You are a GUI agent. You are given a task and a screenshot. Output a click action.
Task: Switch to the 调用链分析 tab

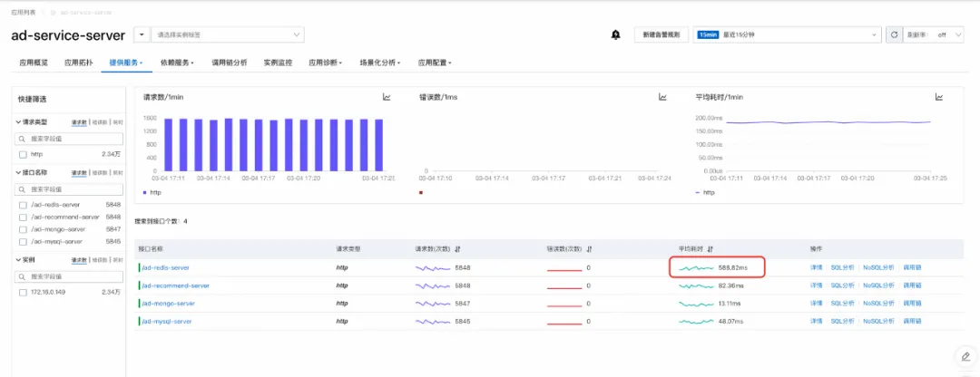click(x=230, y=63)
